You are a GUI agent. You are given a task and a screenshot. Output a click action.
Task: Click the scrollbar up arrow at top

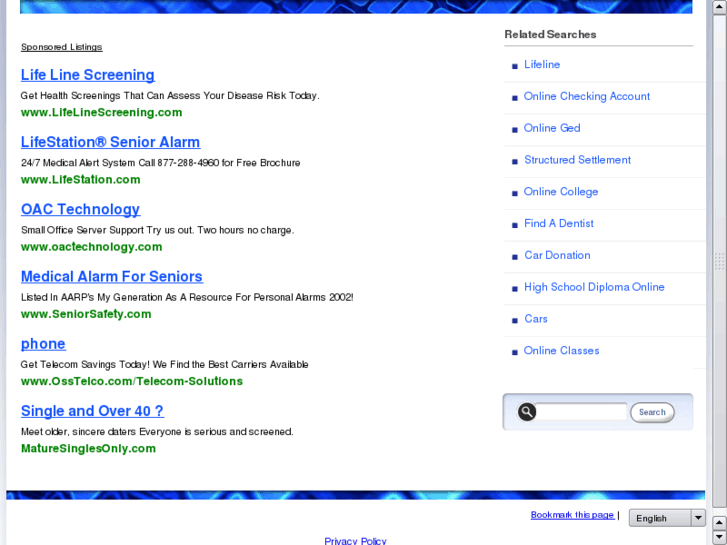(719, 7)
